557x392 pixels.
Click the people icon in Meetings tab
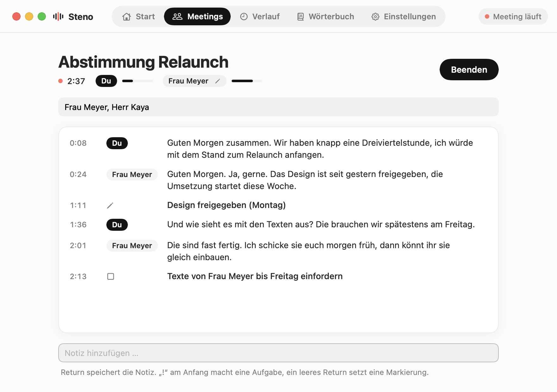coord(177,16)
